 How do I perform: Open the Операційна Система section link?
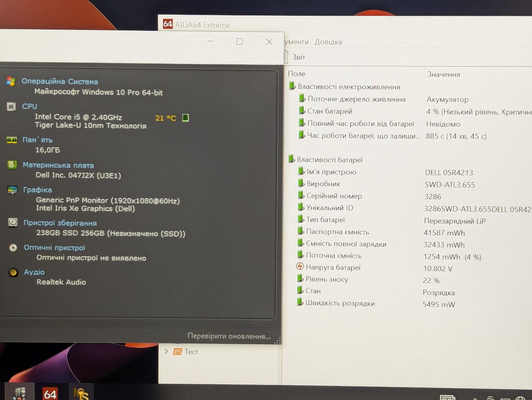[60, 81]
